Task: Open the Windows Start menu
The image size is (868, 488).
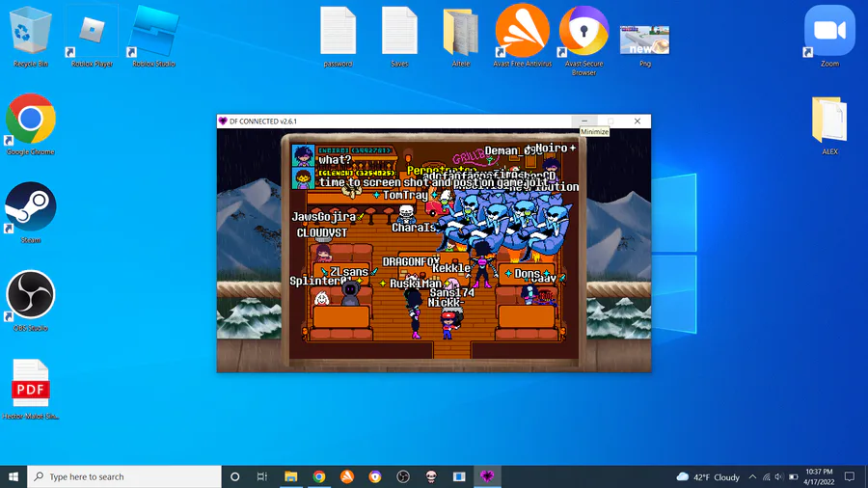Action: [14, 476]
